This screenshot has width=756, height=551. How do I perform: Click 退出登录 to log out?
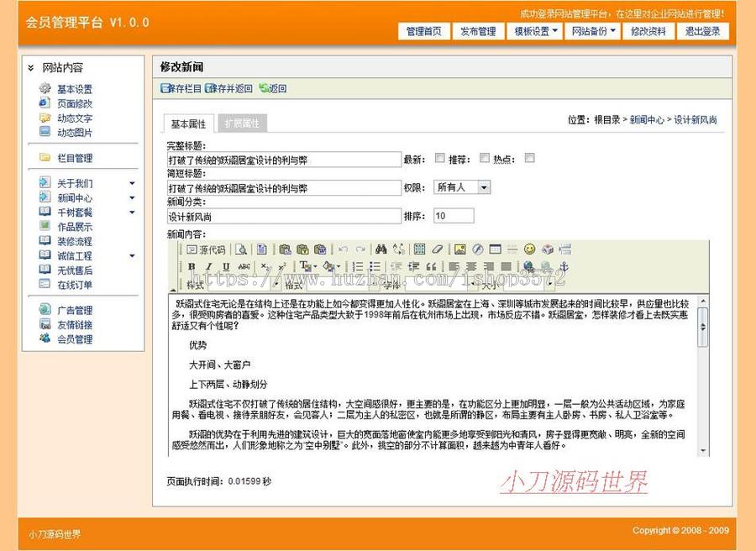(703, 31)
